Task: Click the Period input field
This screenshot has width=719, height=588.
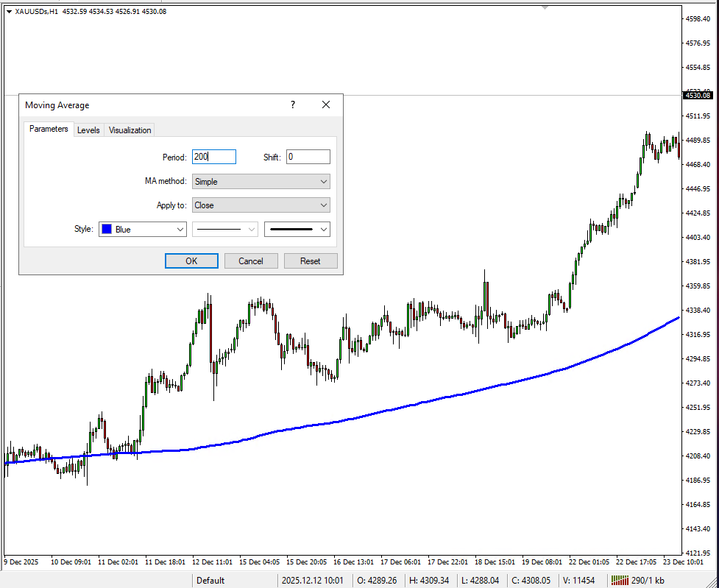Action: [213, 157]
